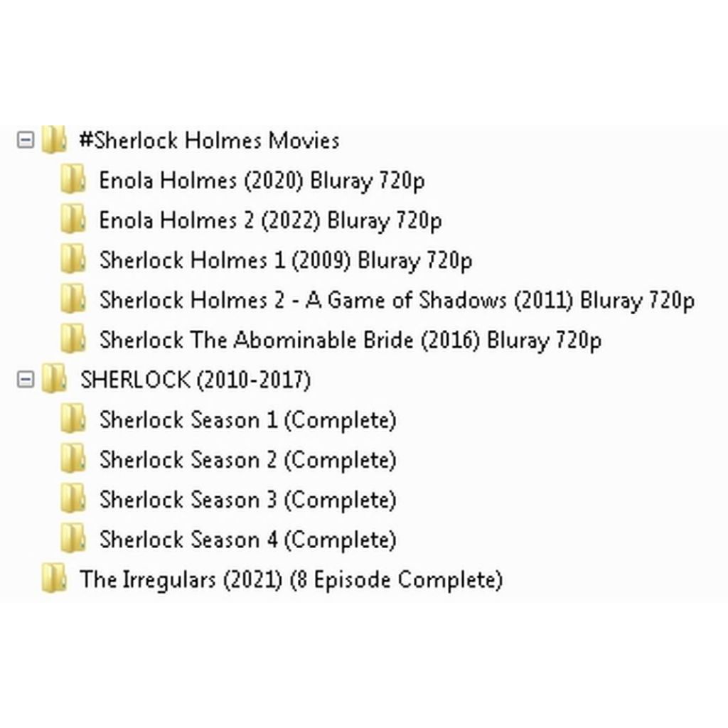
Task: Select The Irregulars (2021) folder label
Action: (291, 580)
